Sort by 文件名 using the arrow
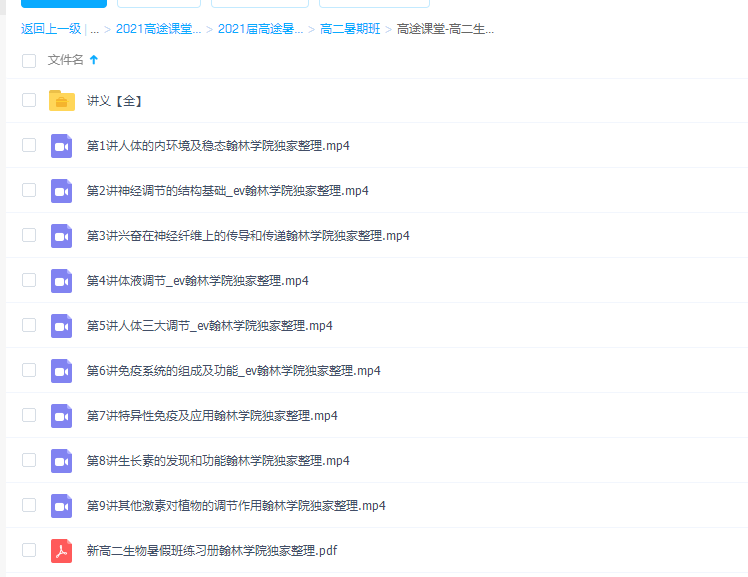This screenshot has height=577, width=748. click(x=94, y=60)
